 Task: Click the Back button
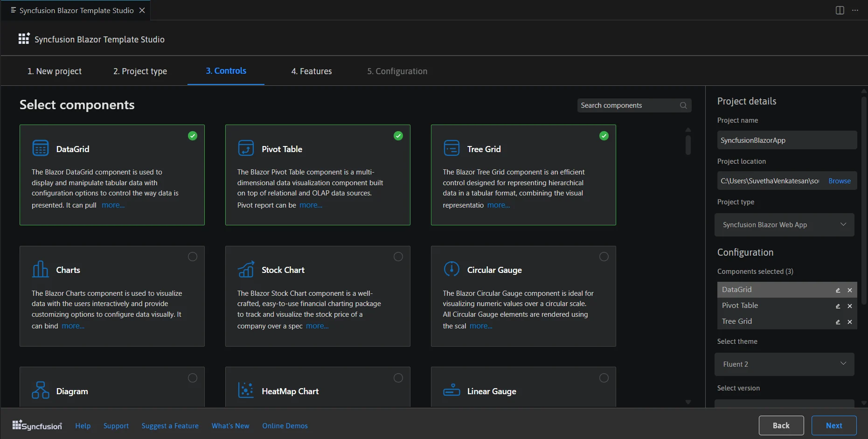[x=781, y=425]
